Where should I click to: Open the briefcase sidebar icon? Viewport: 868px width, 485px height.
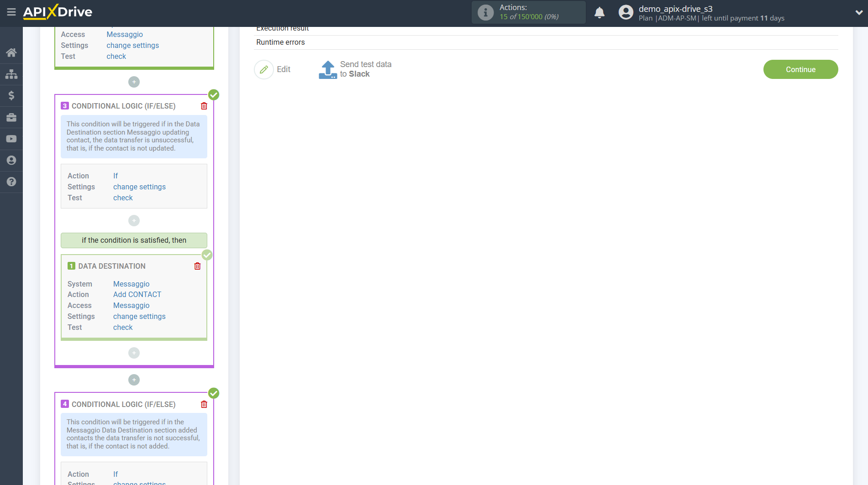pos(11,117)
